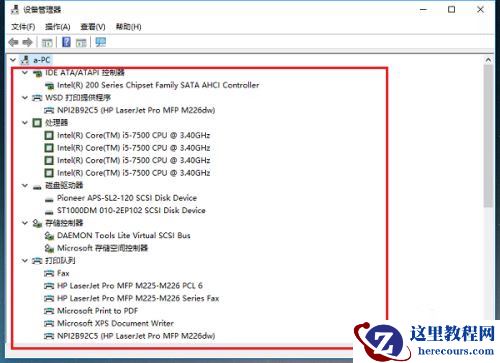This screenshot has width=500, height=363.
Task: Select HP LaserJet Pro MFP M225-M226 PCL 6
Action: [x=130, y=286]
